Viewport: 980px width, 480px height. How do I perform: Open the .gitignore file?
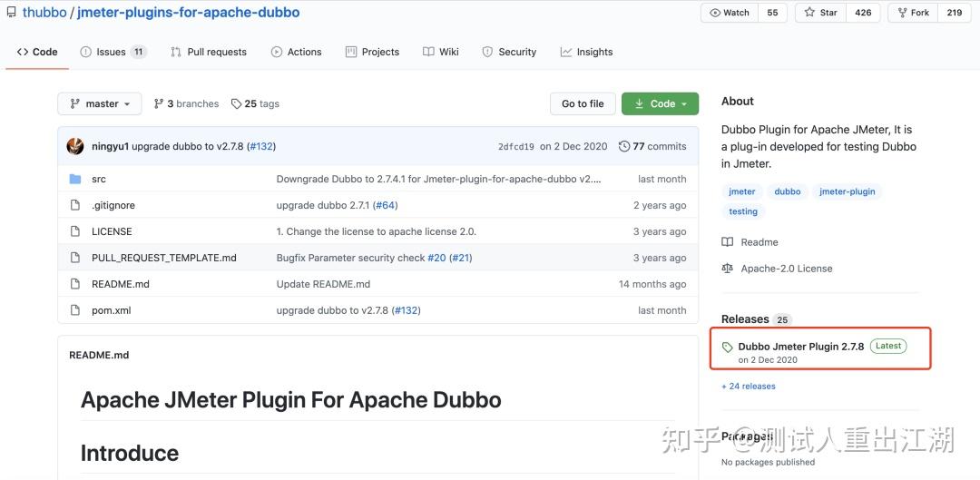point(113,205)
